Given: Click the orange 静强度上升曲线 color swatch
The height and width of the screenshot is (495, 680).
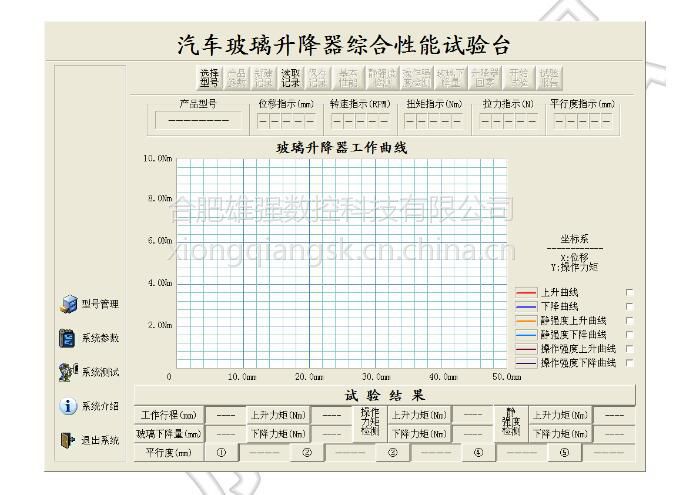Looking at the screenshot, I should click(526, 321).
